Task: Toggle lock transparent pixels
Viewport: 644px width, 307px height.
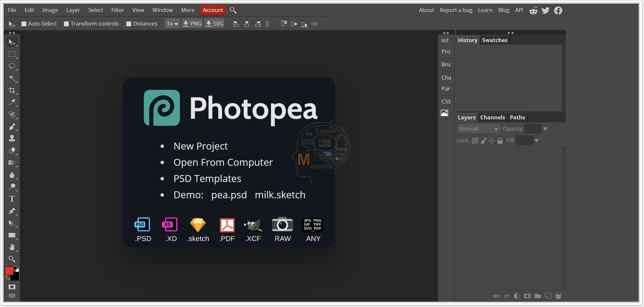Action: (475, 141)
